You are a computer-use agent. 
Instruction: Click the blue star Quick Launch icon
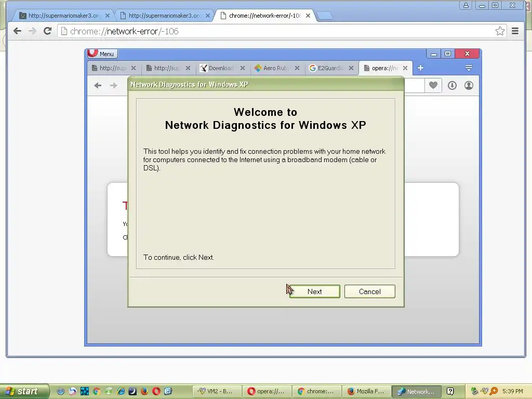click(x=85, y=391)
